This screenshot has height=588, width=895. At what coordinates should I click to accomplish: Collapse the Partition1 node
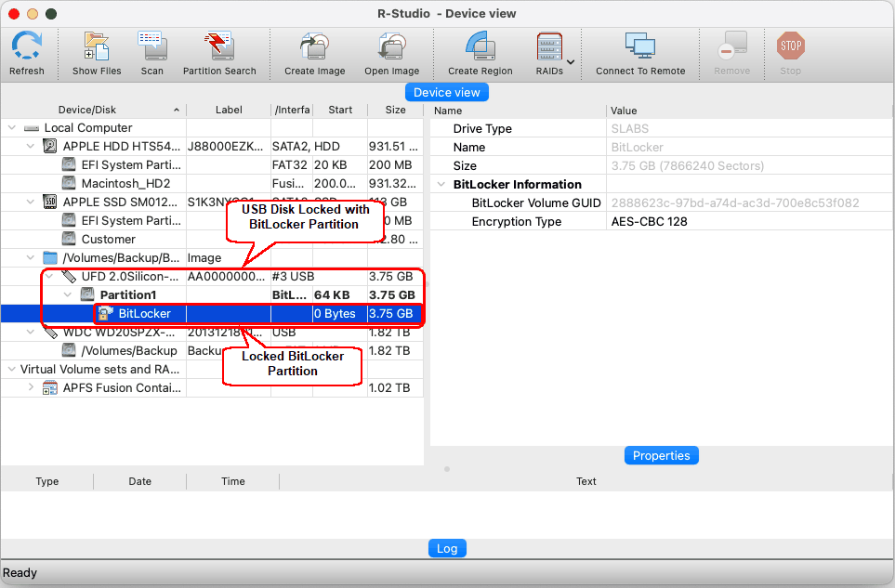pos(68,294)
